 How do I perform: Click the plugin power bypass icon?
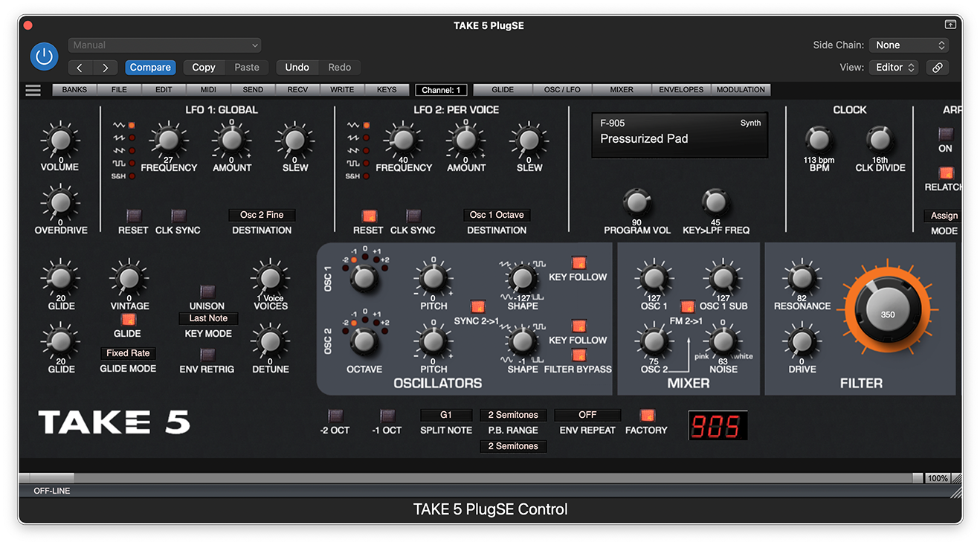44,57
